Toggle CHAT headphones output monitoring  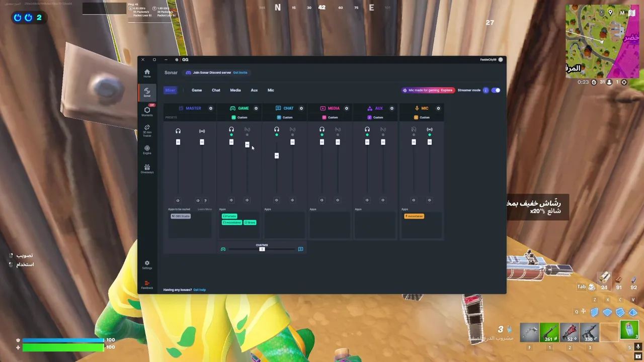tap(276, 130)
